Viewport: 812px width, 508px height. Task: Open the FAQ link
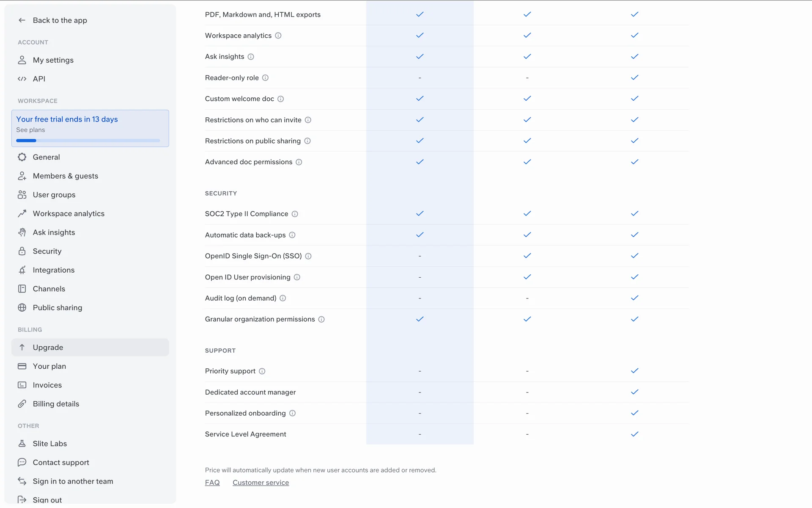212,483
